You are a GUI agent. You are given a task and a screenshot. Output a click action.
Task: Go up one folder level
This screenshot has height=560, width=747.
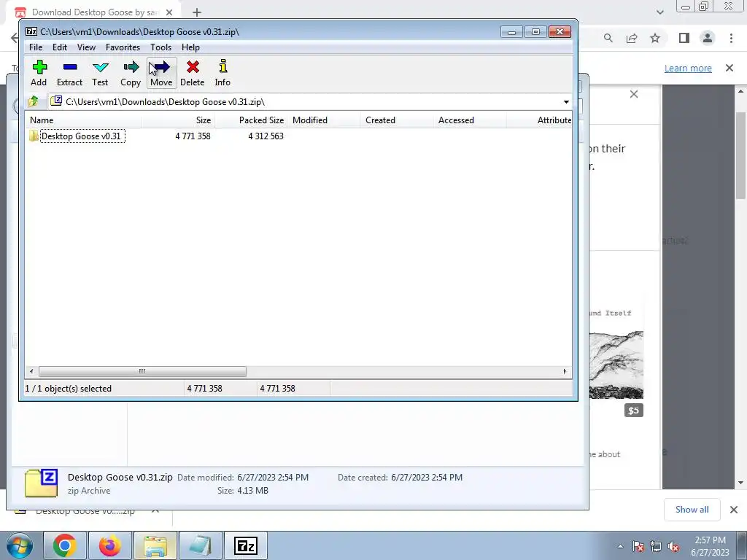34,101
